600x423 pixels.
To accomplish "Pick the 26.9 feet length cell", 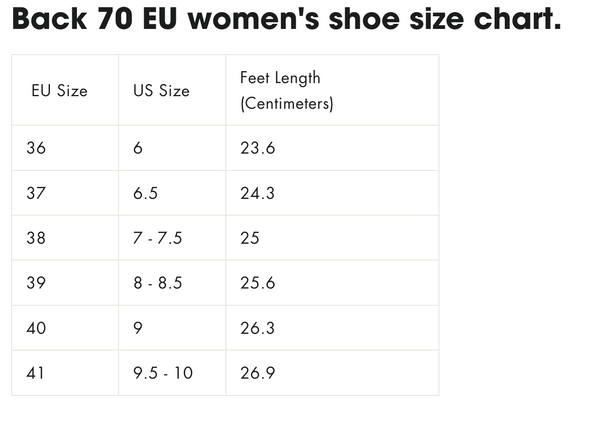I will click(257, 373).
